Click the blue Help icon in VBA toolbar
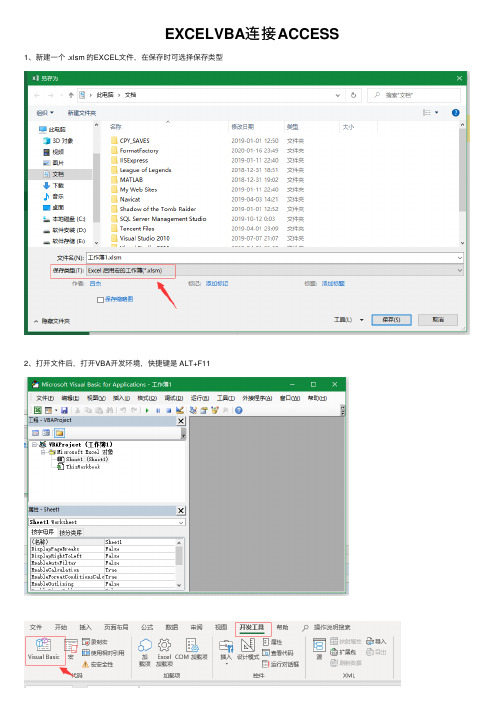The height and width of the screenshot is (713, 504). 239,410
